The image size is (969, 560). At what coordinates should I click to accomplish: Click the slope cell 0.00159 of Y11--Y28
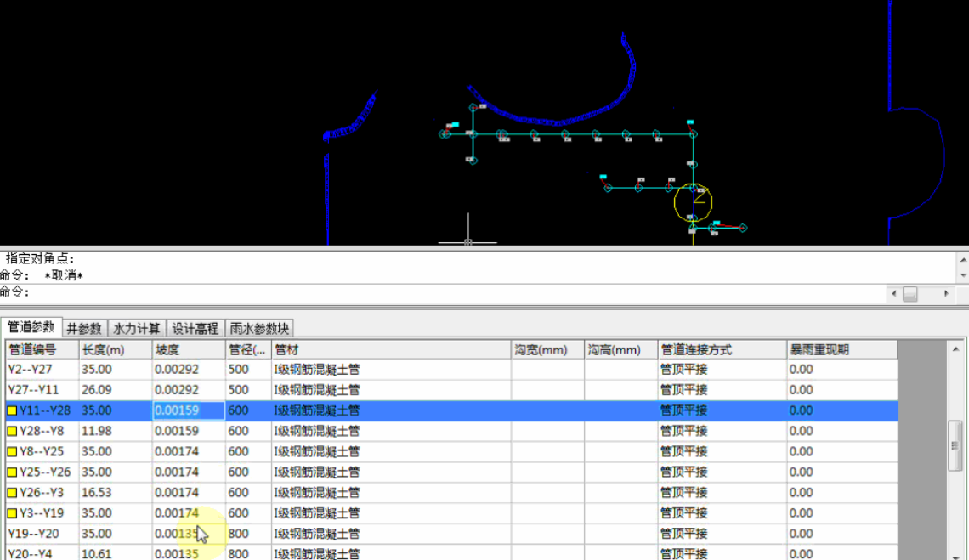[188, 410]
